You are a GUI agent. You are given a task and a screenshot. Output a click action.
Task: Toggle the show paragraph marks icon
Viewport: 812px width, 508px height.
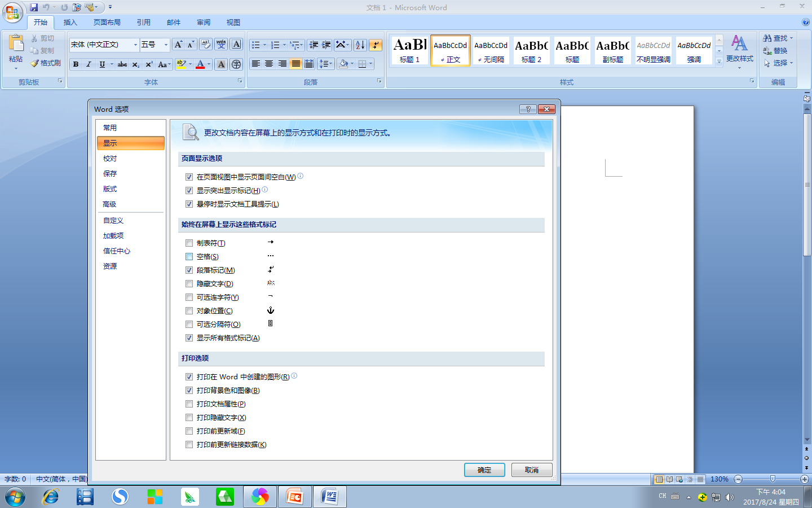376,45
